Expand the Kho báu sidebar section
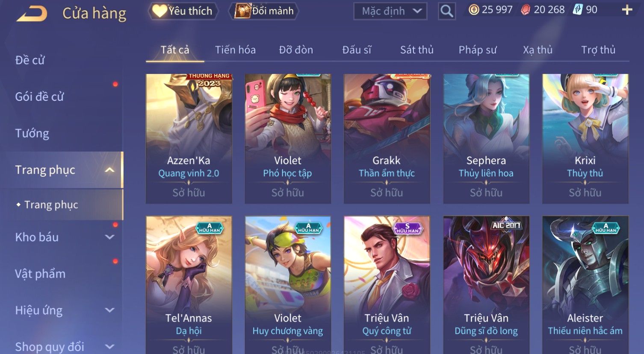The width and height of the screenshot is (644, 354). point(109,237)
